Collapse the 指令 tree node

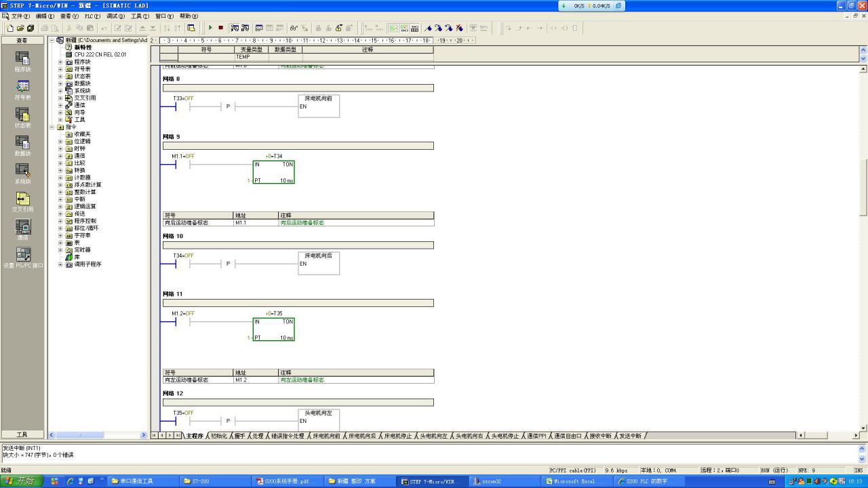coord(52,127)
